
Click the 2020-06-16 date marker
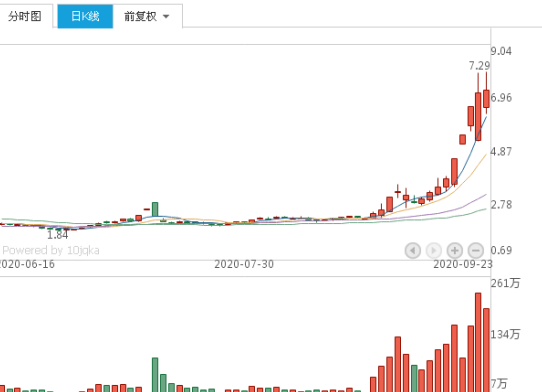point(27,264)
